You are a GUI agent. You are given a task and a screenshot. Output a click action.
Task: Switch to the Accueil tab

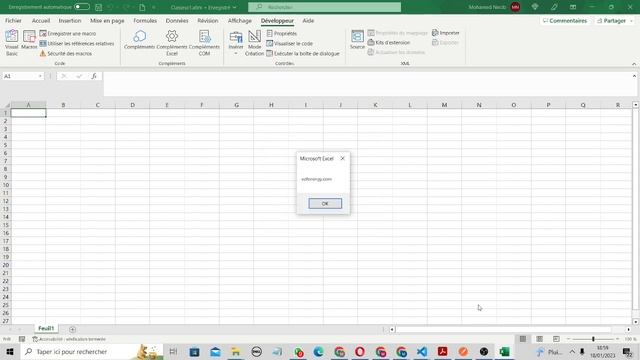point(41,20)
